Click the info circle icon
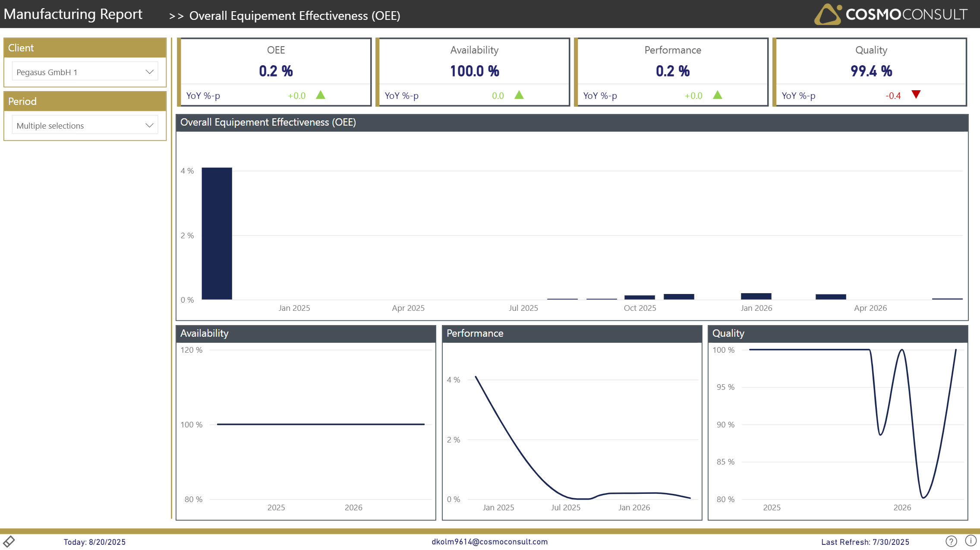 click(971, 541)
